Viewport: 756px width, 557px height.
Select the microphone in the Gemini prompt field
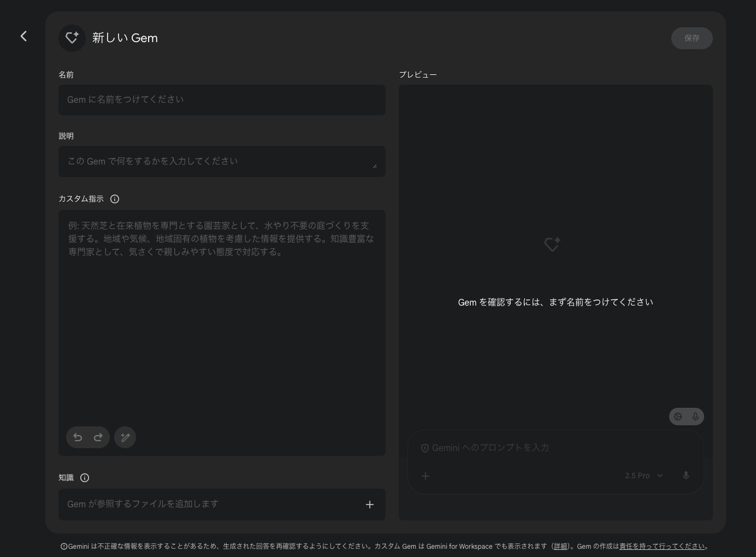[x=686, y=476]
